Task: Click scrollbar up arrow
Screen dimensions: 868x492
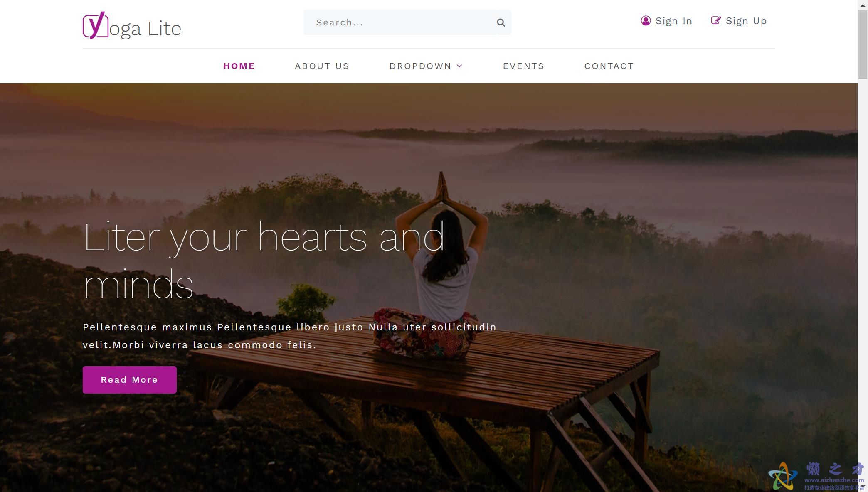Action: coord(863,4)
